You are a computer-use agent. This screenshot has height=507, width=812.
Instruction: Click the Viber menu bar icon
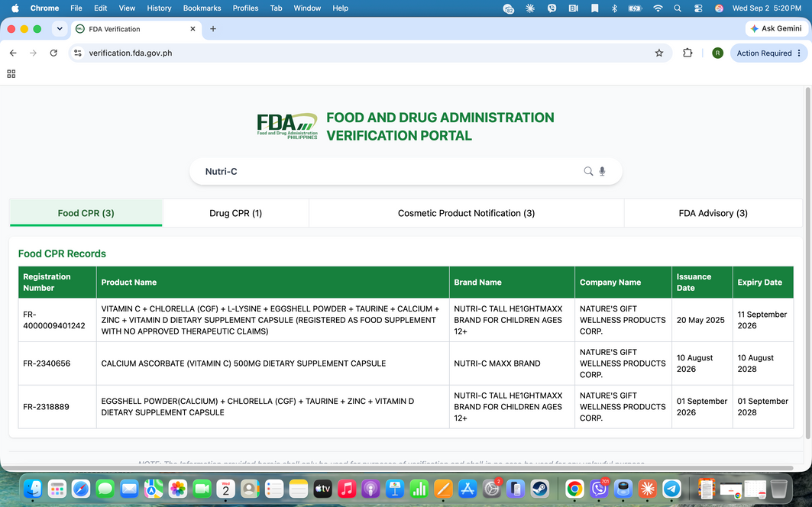pyautogui.click(x=552, y=8)
